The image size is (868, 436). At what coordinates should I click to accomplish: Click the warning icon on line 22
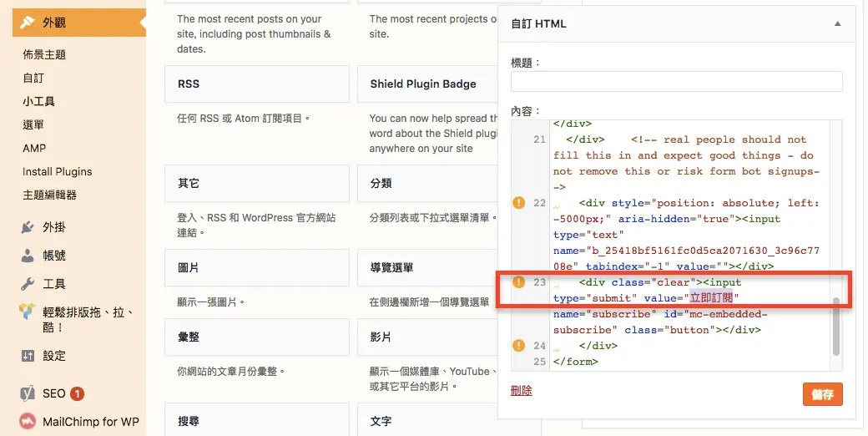coord(518,203)
